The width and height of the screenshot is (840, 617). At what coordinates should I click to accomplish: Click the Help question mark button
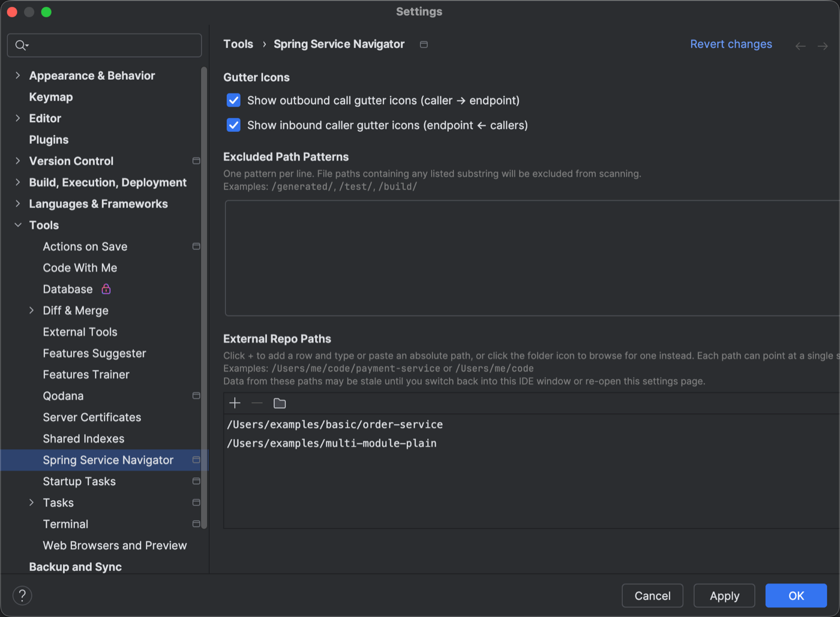[x=22, y=595]
